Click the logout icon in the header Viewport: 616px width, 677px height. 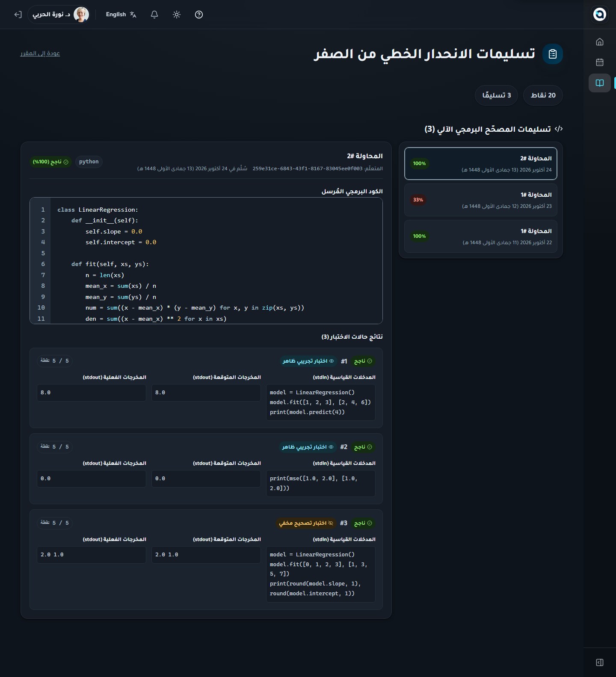point(18,15)
